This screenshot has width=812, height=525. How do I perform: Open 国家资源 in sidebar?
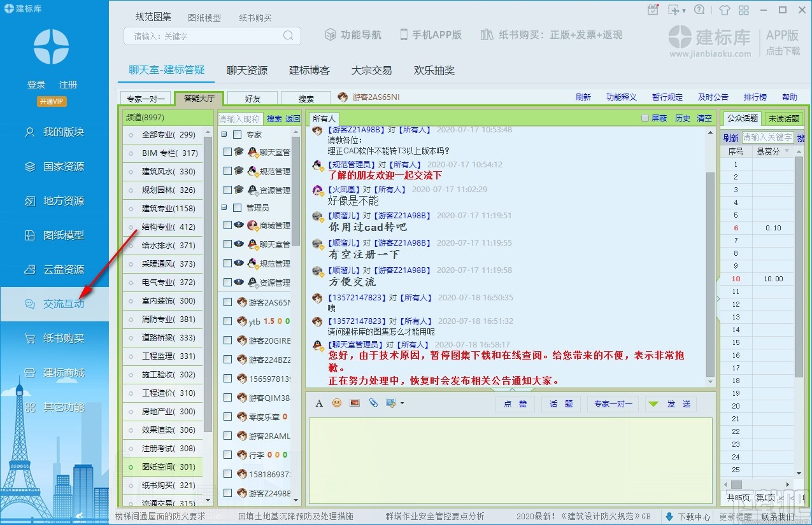pyautogui.click(x=54, y=167)
